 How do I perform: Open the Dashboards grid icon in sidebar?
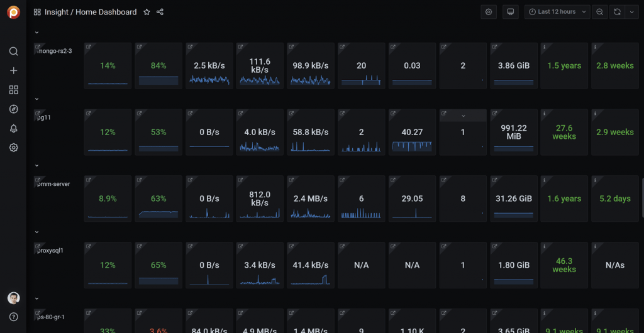(14, 90)
